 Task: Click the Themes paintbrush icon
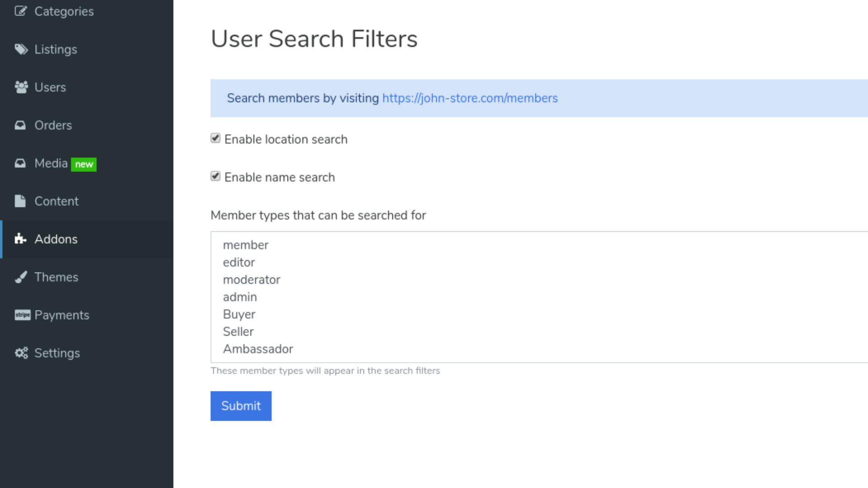point(21,277)
